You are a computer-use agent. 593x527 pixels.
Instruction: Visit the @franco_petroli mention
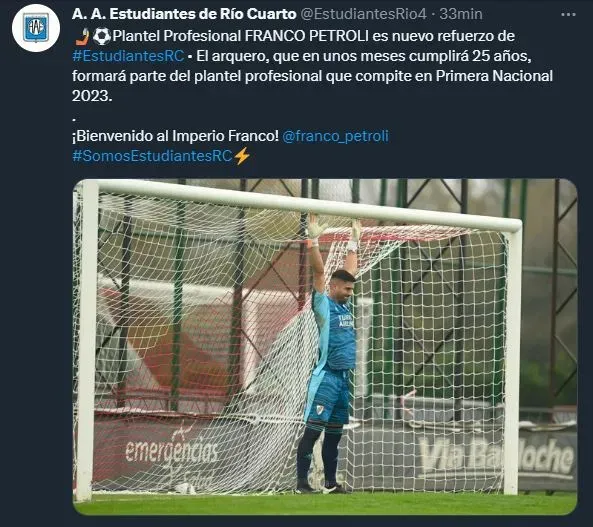[x=335, y=136]
